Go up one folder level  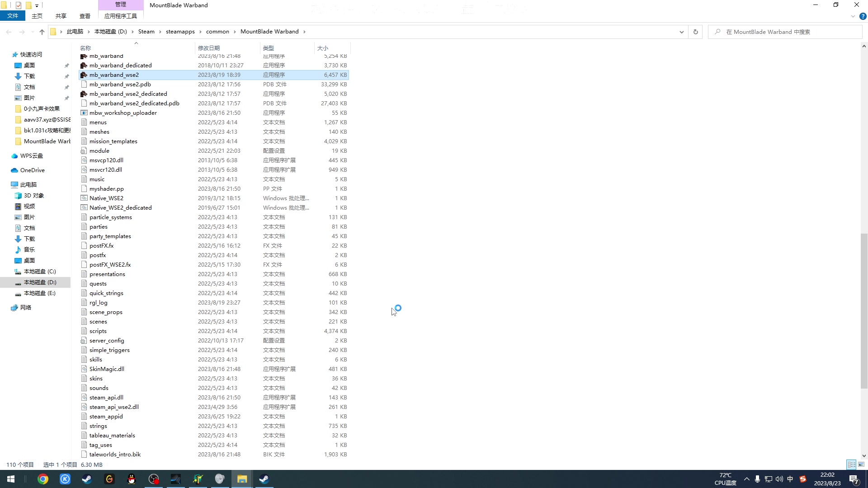tap(42, 32)
